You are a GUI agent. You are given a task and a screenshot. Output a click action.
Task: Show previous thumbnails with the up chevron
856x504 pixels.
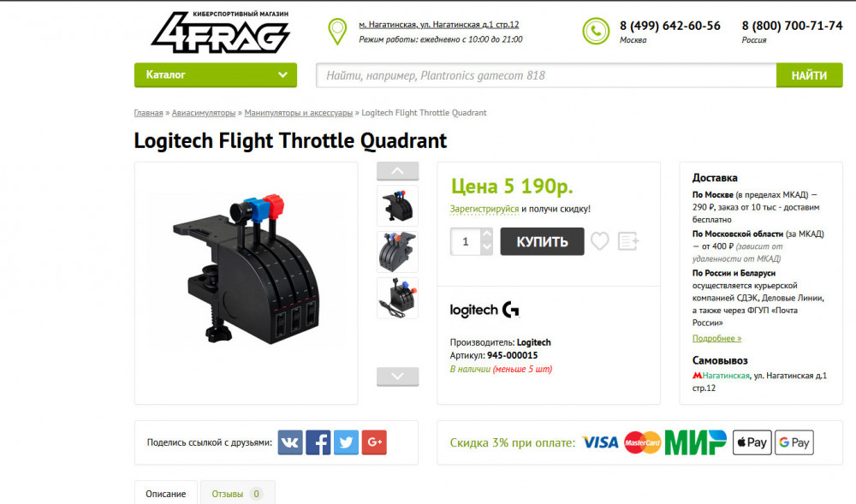pos(397,171)
